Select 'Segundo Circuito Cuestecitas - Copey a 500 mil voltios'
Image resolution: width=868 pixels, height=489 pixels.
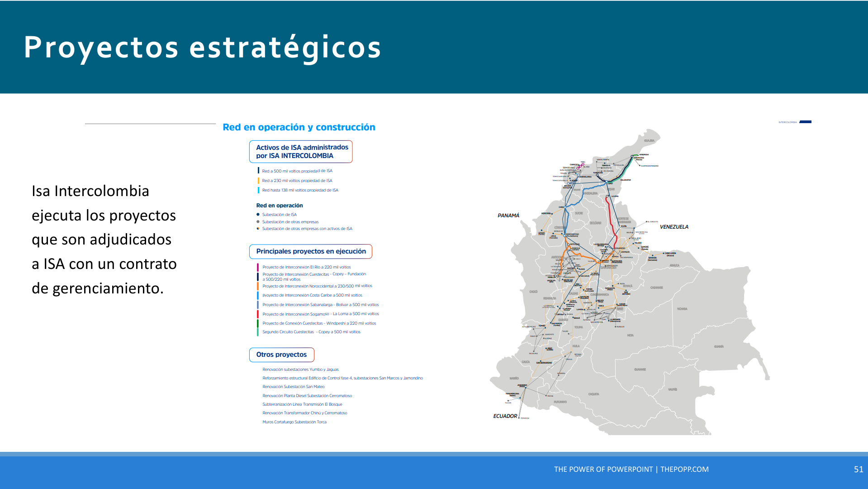(x=311, y=332)
